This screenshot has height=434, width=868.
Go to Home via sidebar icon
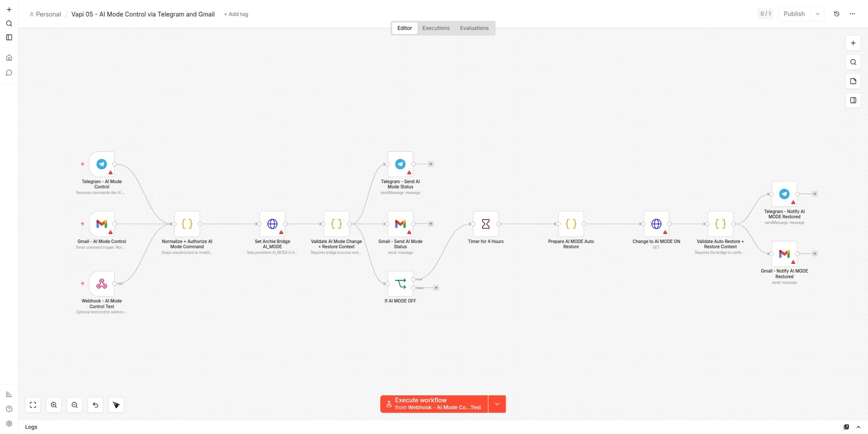click(9, 58)
